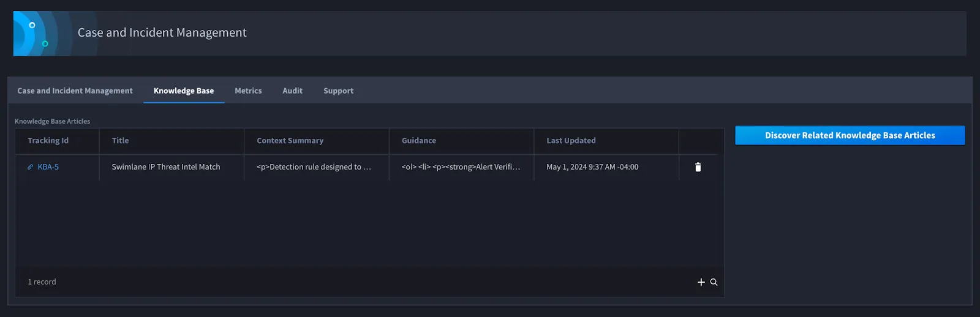Click the Guidance cell starting with Alert Verifi

coord(461,167)
